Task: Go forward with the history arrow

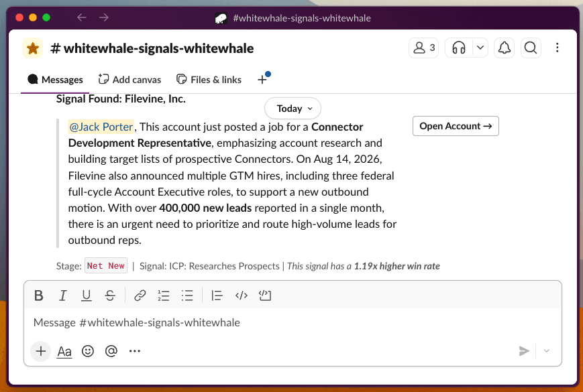Action: coord(104,17)
